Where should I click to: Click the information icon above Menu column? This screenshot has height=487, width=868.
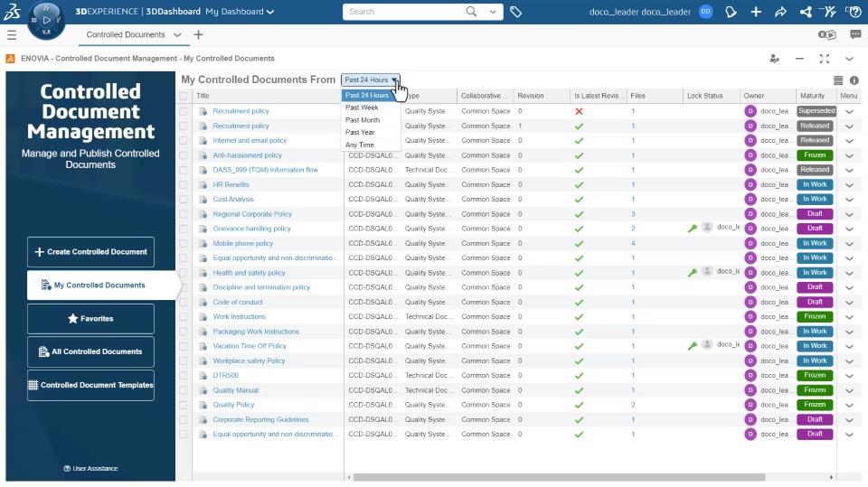point(854,80)
